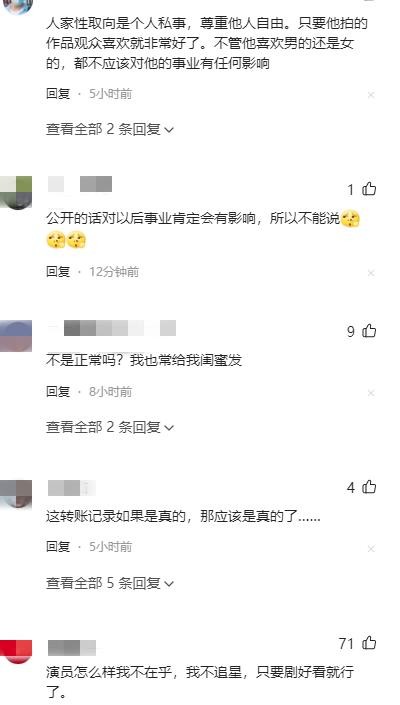The image size is (400, 705).
Task: Open avatar of the 公开的话 commenter
Action: pyautogui.click(x=16, y=192)
